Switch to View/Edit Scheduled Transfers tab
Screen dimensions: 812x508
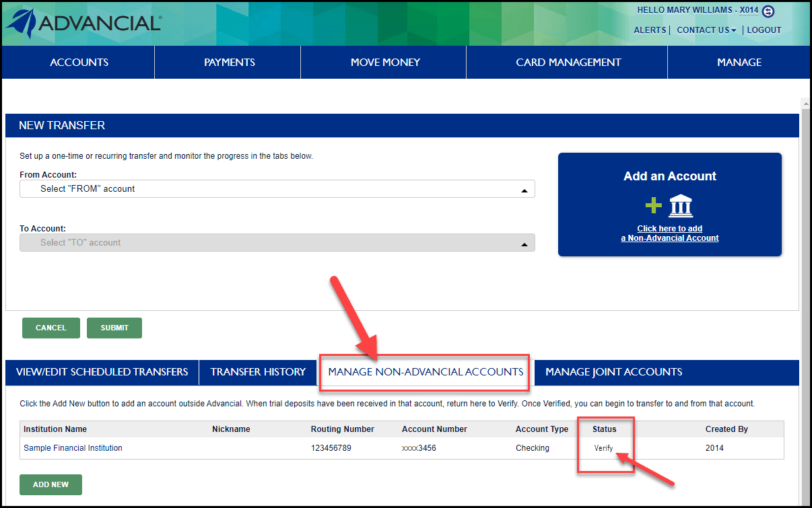102,372
